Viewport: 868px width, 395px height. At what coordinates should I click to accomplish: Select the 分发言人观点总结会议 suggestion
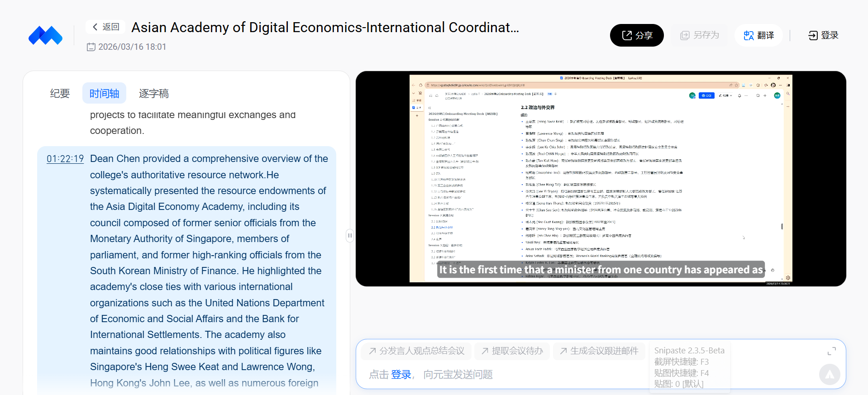pyautogui.click(x=417, y=351)
